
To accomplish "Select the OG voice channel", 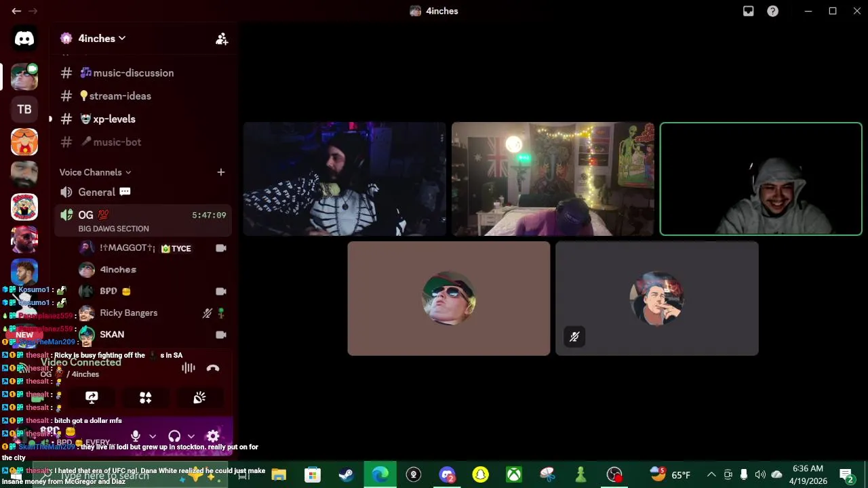I will tap(142, 220).
